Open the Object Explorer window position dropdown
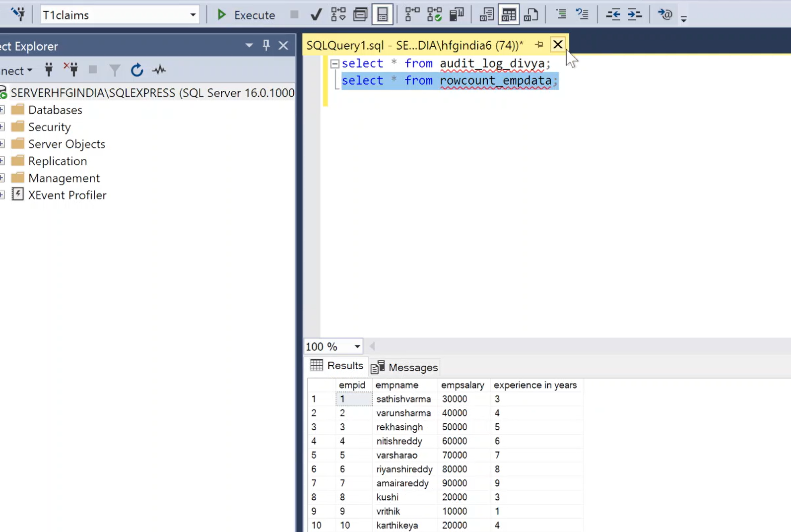This screenshot has width=791, height=532. pos(249,46)
